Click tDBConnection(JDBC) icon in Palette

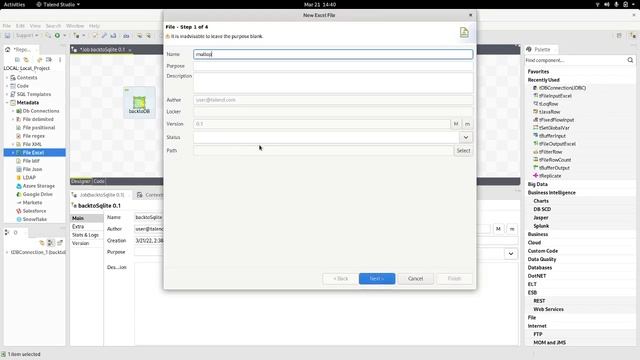535,88
